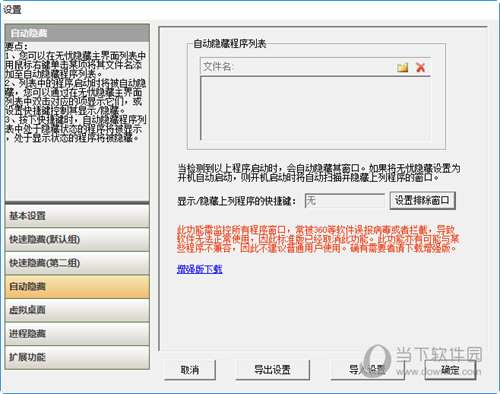Click the 设置排除窗口 button
The image size is (500, 394).
point(422,200)
